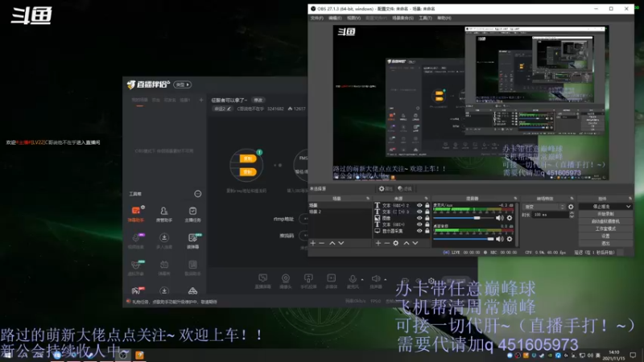Move selected source down in OBS

click(415, 244)
